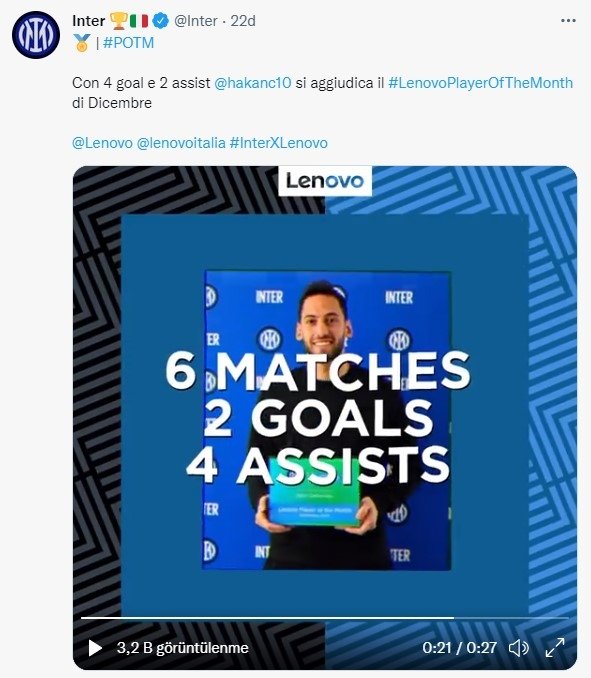Open the tweet's three-dot more menu
The width and height of the screenshot is (591, 678).
click(x=568, y=21)
